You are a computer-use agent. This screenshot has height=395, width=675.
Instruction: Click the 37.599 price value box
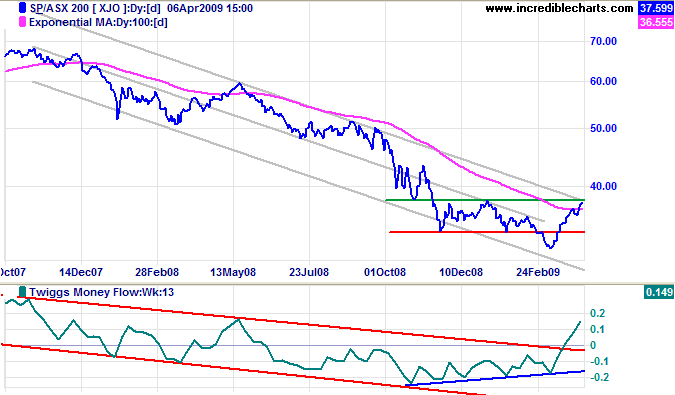[x=656, y=8]
